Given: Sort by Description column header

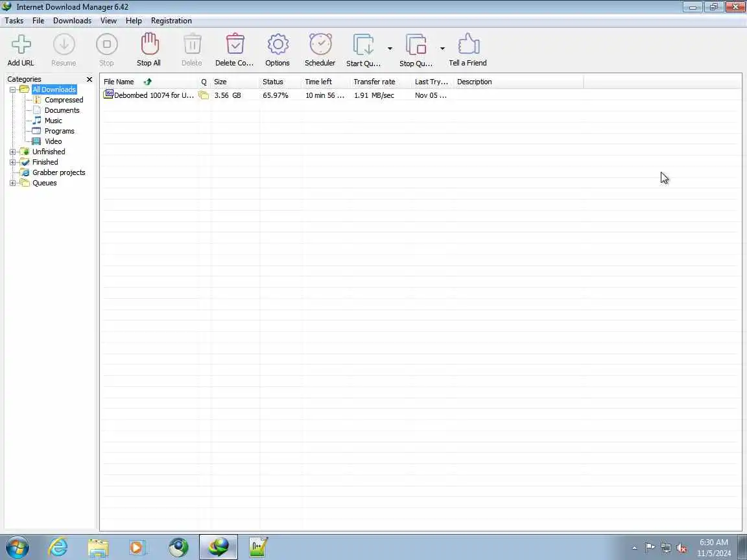Looking at the screenshot, I should pyautogui.click(x=519, y=82).
